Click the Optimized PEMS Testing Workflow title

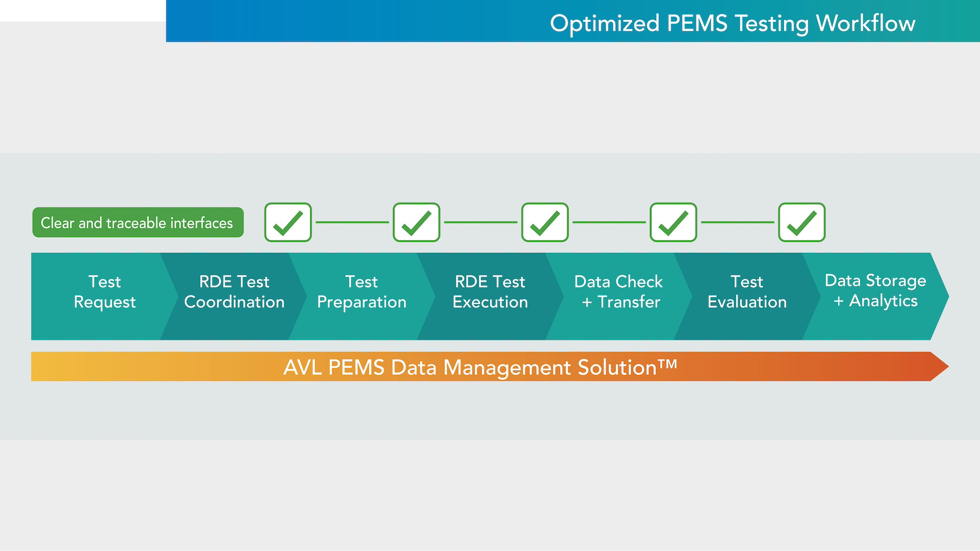click(733, 23)
